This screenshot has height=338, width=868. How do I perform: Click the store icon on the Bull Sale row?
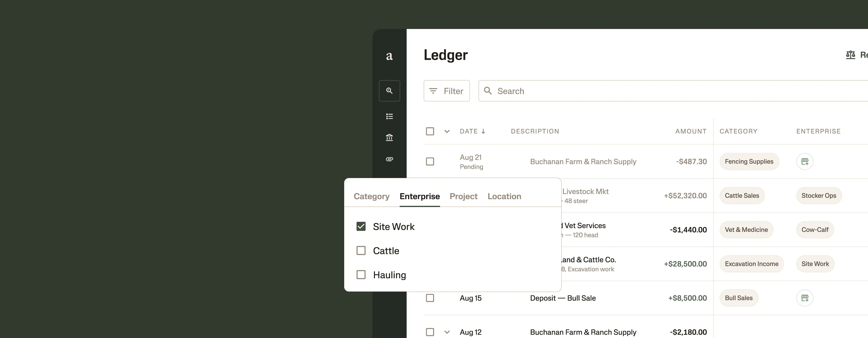805,298
